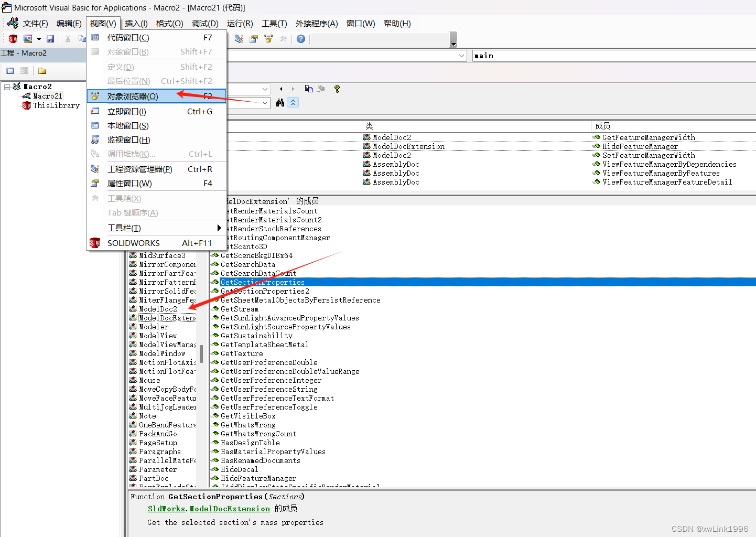756x537 pixels.
Task: Click the binoculars Search icon
Action: pos(280,103)
